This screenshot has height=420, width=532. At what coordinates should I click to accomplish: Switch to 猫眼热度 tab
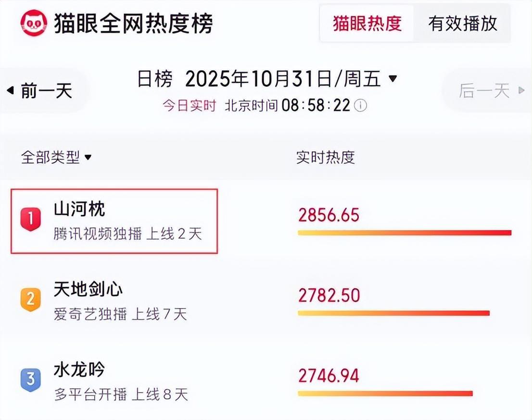pyautogui.click(x=367, y=24)
